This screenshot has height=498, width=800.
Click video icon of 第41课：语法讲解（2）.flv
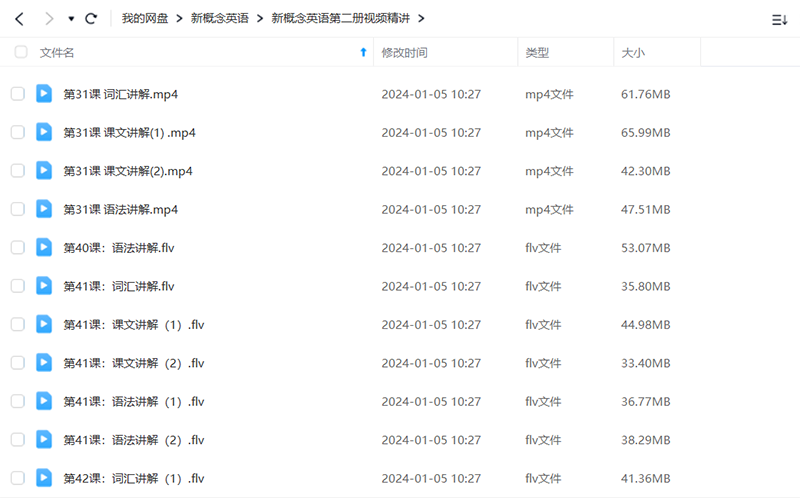pyautogui.click(x=44, y=439)
